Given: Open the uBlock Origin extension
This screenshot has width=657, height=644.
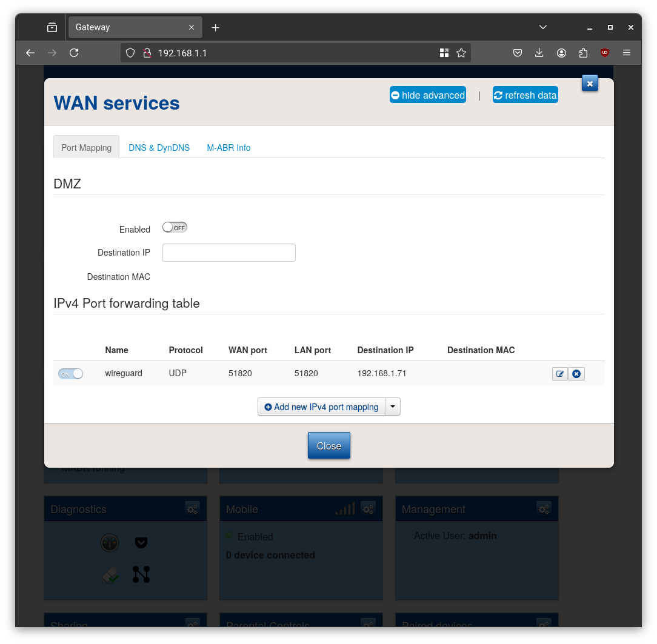Looking at the screenshot, I should 604,53.
